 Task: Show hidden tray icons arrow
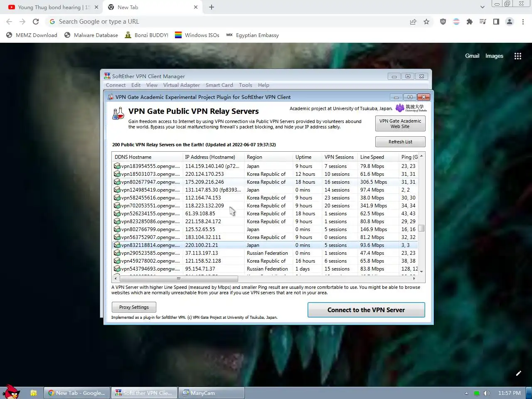tap(466, 393)
